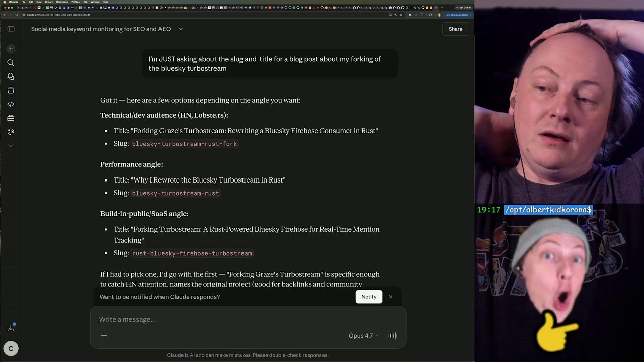The width and height of the screenshot is (644, 362).
Task: Open chat title options dropdown
Action: click(181, 29)
